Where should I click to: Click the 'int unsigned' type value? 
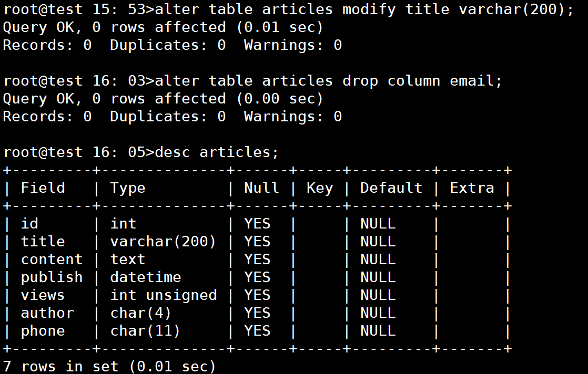164,295
